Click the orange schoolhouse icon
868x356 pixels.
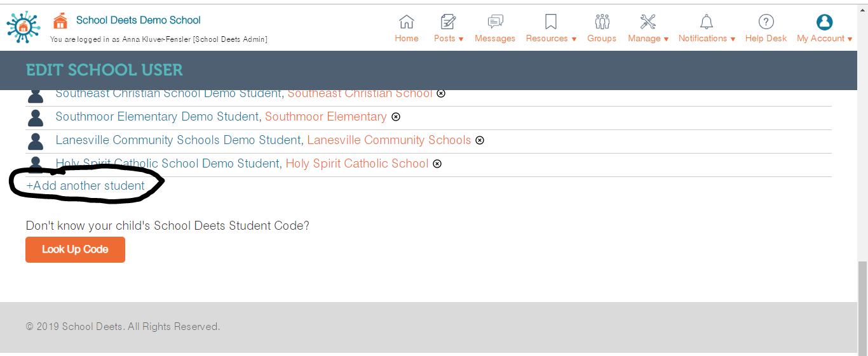60,21
